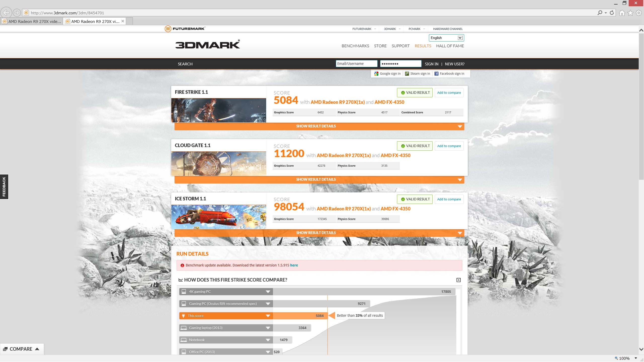
Task: Click the Fire Strike valid result info icon
Action: point(403,93)
